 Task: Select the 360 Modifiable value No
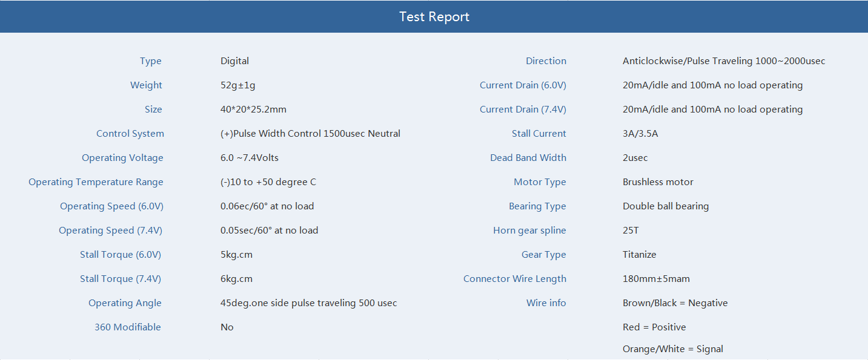coord(227,327)
